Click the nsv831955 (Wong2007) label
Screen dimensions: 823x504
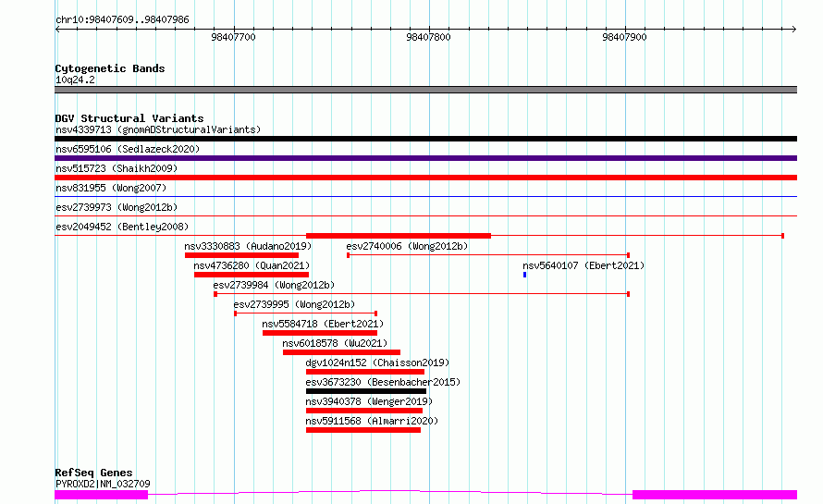tap(111, 188)
